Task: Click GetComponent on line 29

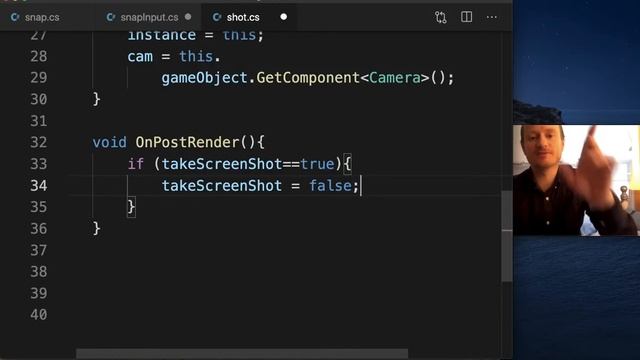Action: (308, 78)
